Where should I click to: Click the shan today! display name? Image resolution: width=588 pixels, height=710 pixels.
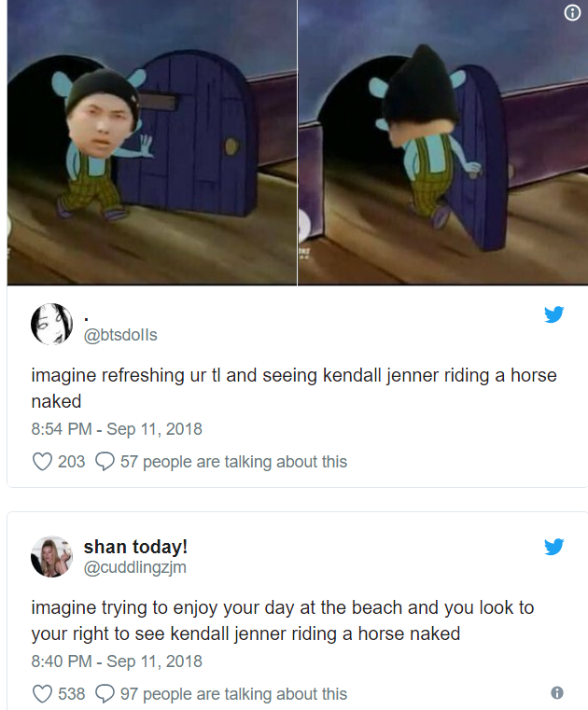[x=135, y=547]
